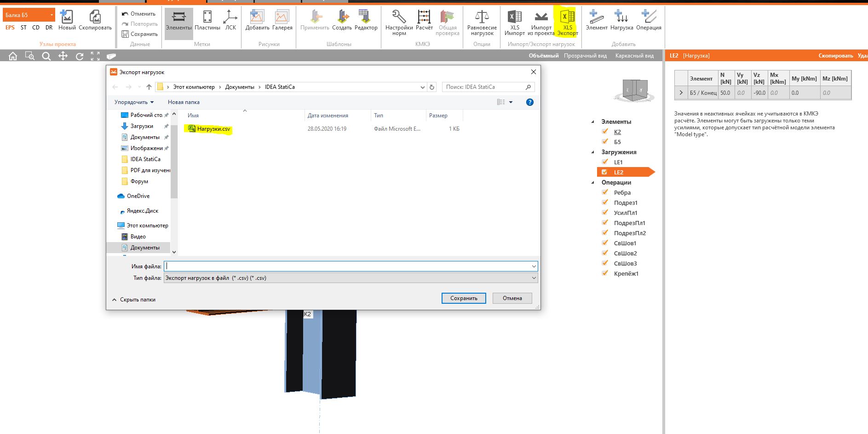Select the Нагрузки.csv file
This screenshot has height=434, width=868.
[x=213, y=129]
